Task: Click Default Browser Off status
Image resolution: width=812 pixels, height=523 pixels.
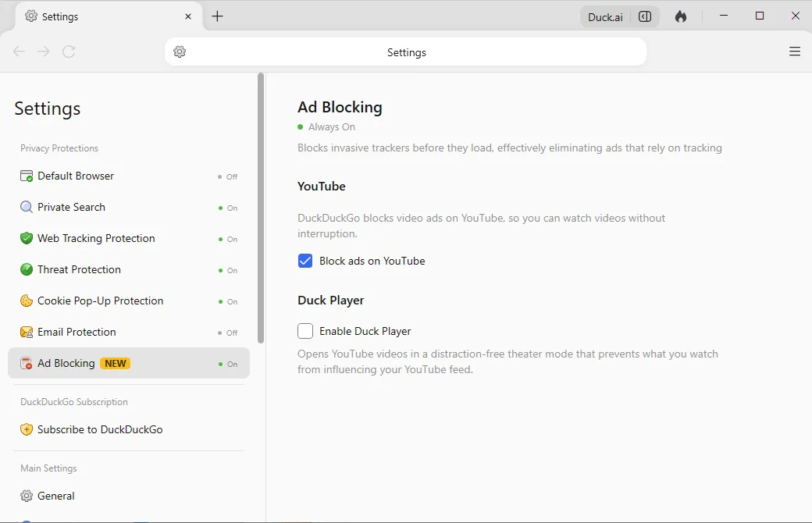Action: click(x=228, y=176)
